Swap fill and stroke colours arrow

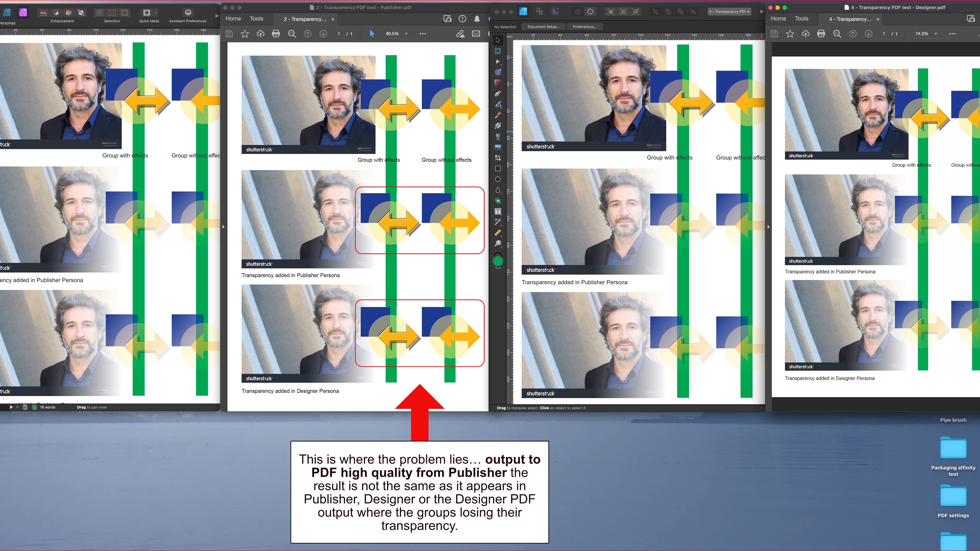tap(498, 268)
